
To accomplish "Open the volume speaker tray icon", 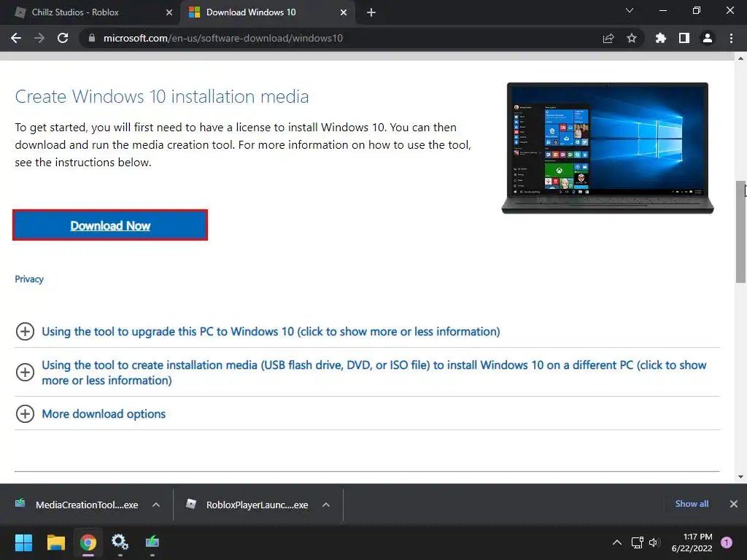I will 654,542.
